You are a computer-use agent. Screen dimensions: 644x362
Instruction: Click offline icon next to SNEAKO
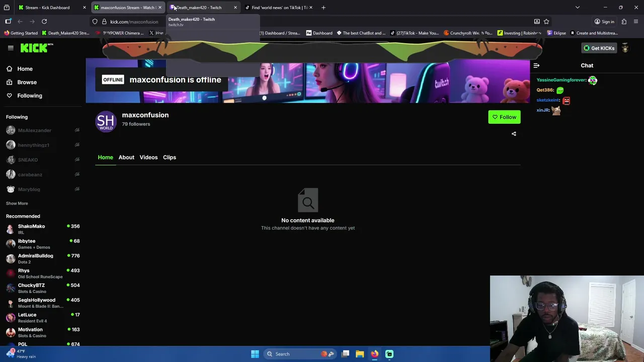click(x=77, y=160)
